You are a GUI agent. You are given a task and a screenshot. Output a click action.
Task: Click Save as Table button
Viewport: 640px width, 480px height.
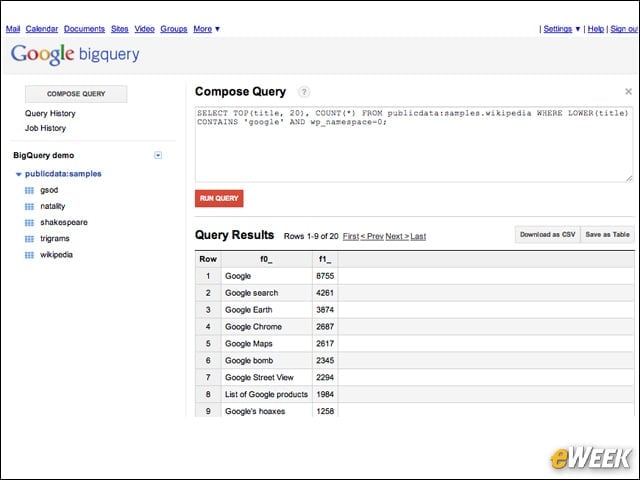[x=607, y=235]
